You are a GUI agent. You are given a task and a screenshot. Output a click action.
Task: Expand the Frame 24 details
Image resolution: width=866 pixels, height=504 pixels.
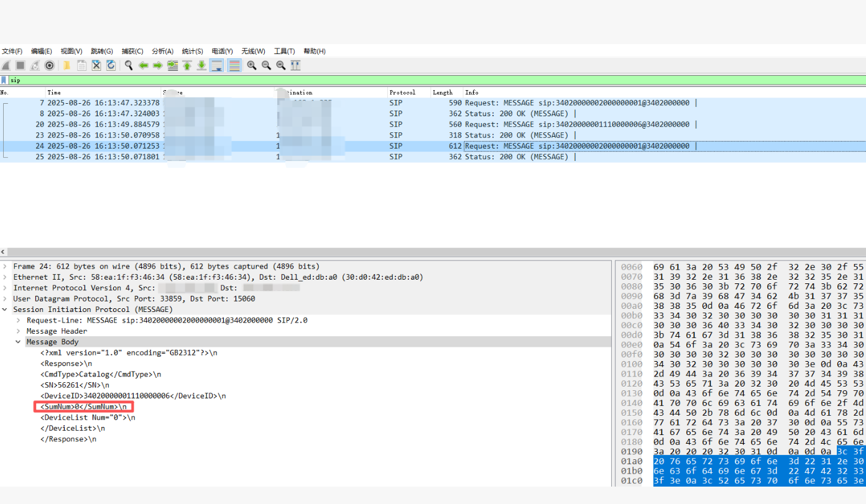(x=5, y=266)
